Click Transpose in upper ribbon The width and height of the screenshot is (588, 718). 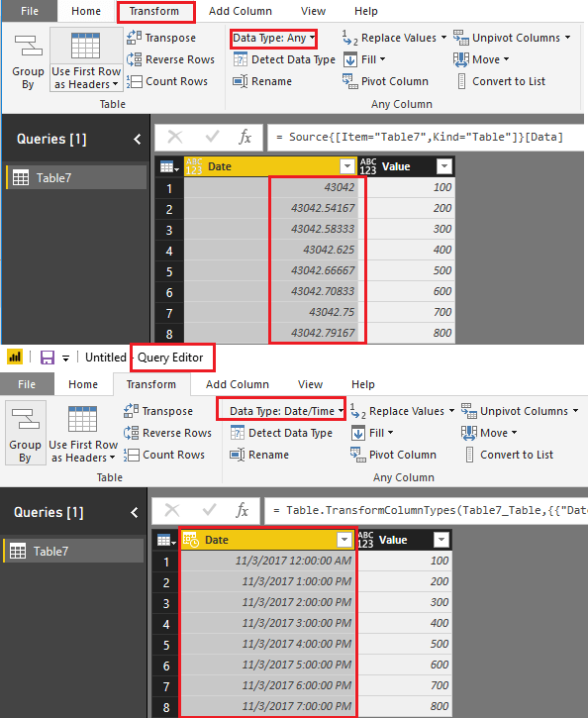pos(161,38)
